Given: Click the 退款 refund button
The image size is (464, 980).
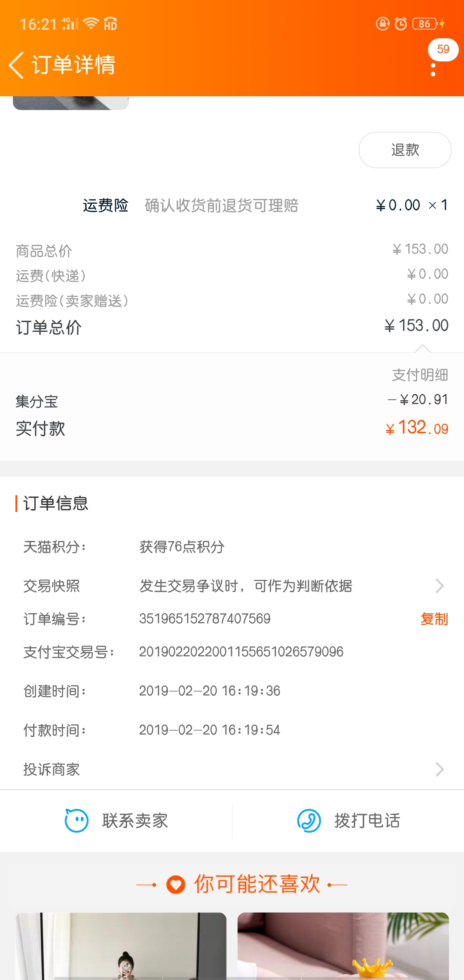Looking at the screenshot, I should (x=405, y=150).
